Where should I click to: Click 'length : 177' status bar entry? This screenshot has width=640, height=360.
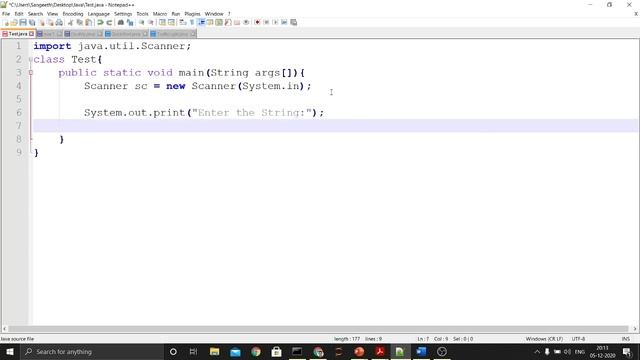tap(347, 339)
